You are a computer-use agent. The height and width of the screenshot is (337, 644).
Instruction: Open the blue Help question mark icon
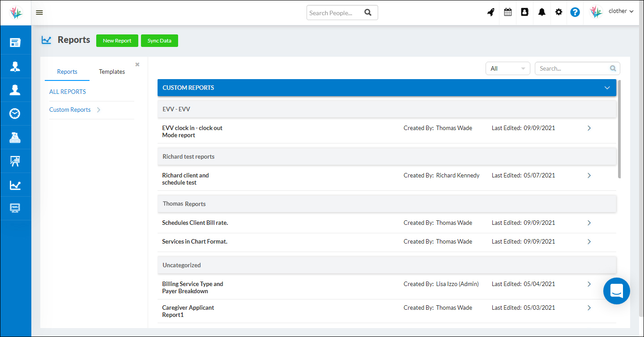[575, 12]
